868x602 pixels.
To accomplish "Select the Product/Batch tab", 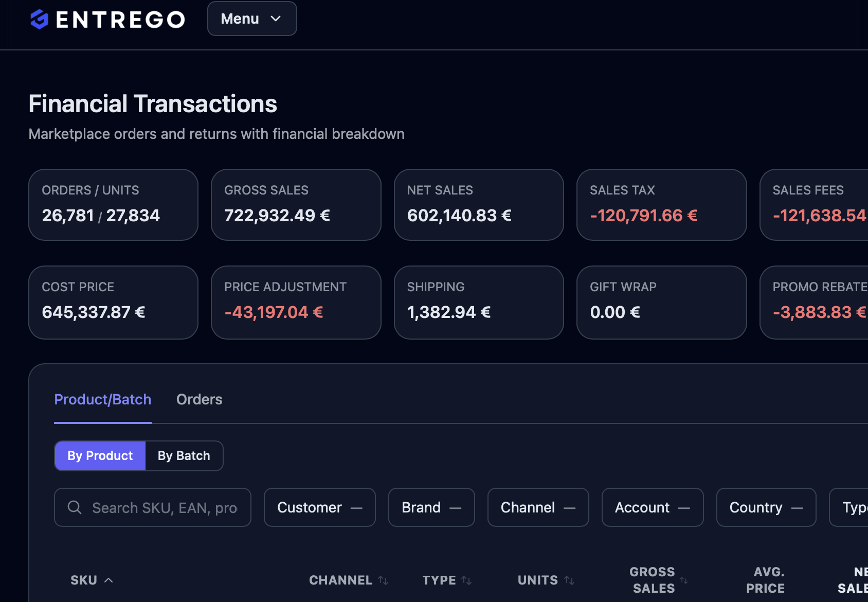I will [x=103, y=400].
